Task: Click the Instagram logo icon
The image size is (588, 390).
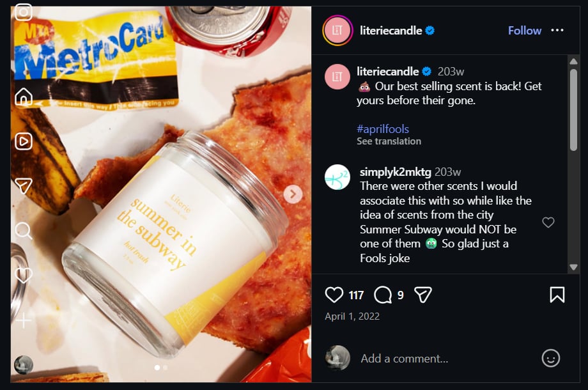Action: click(24, 12)
